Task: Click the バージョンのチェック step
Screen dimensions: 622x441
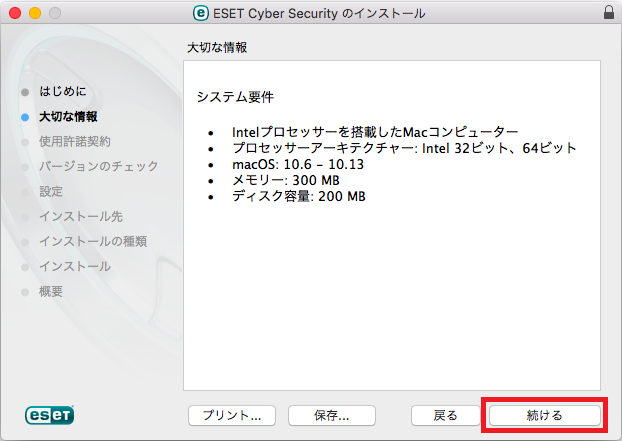Action: coord(98,166)
